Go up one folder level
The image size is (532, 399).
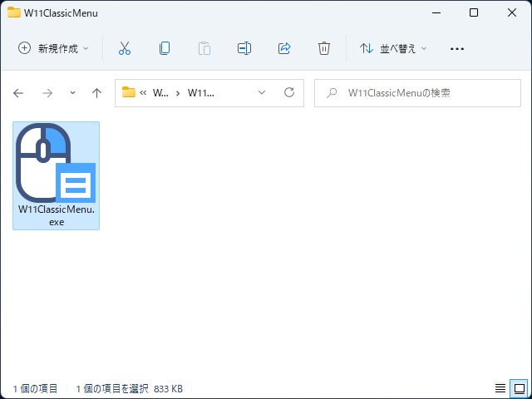click(96, 93)
